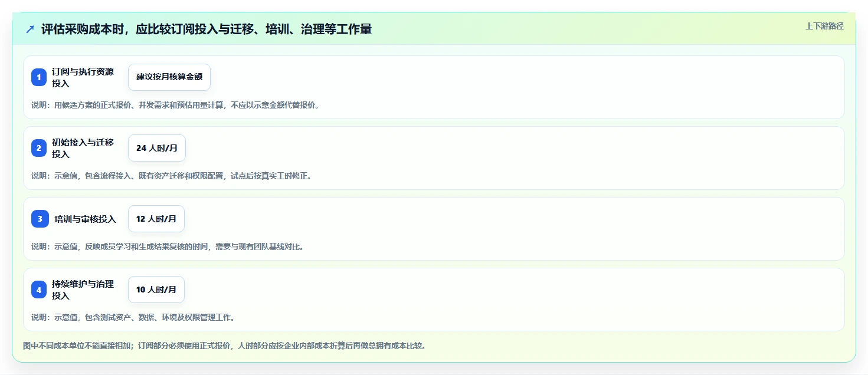This screenshot has width=868, height=375.
Task: Click the number 3 badge
Action: tap(40, 219)
